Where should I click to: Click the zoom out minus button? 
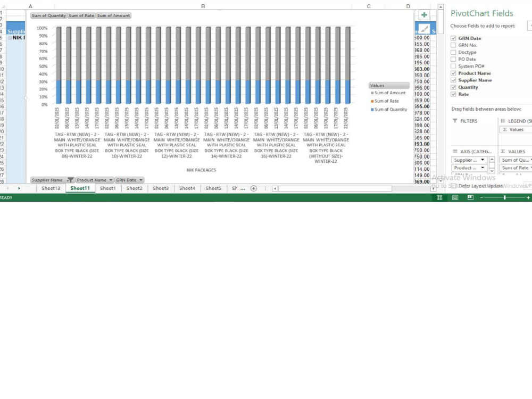pyautogui.click(x=481, y=197)
